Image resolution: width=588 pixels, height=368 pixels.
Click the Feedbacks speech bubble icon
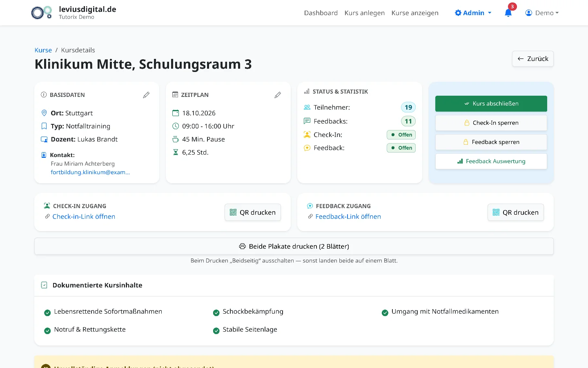pyautogui.click(x=307, y=121)
